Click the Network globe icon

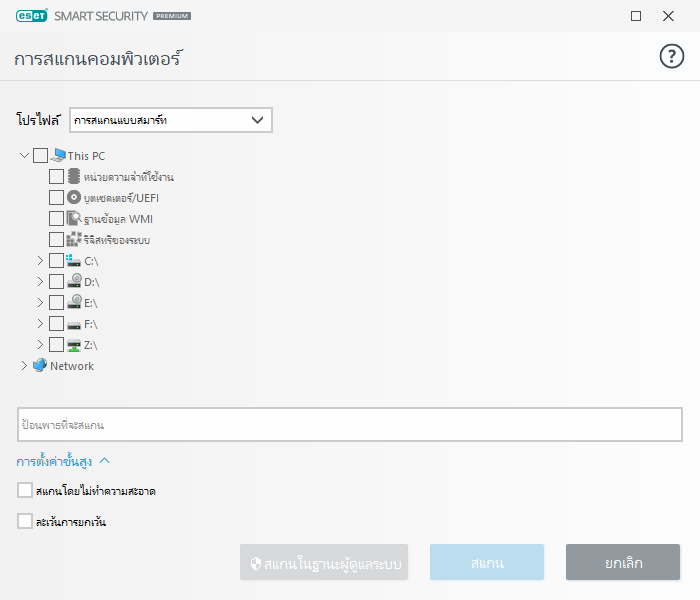pos(40,365)
